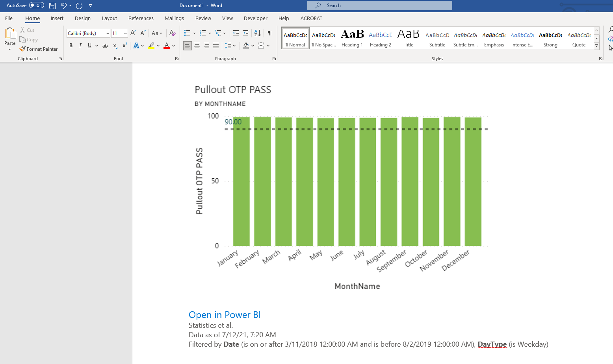Toggle AutoSave off switch

click(36, 6)
